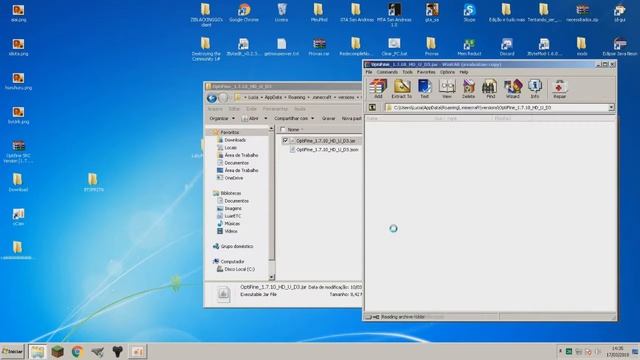The width and height of the screenshot is (640, 360).
Task: Expand the WinRAR address path dropdown
Action: pos(611,108)
